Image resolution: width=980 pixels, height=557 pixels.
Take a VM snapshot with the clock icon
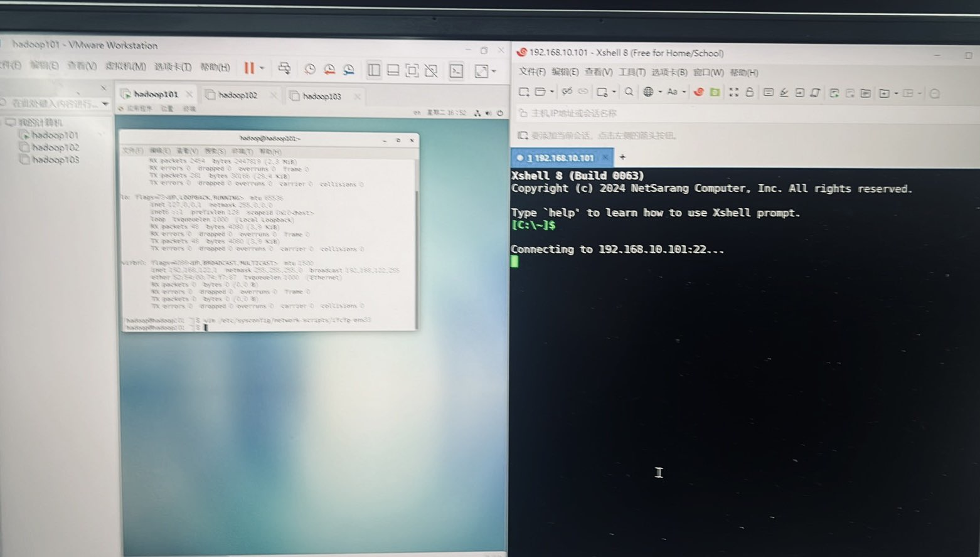pyautogui.click(x=310, y=70)
